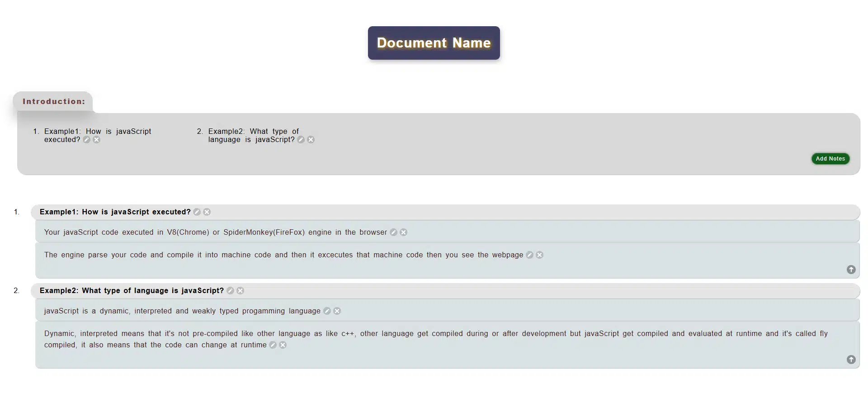Edit the 'Example1: How is javaScript executed?' heading

click(197, 212)
